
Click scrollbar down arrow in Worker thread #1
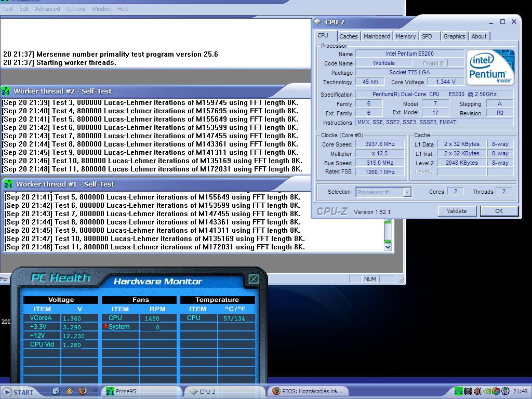pyautogui.click(x=388, y=247)
